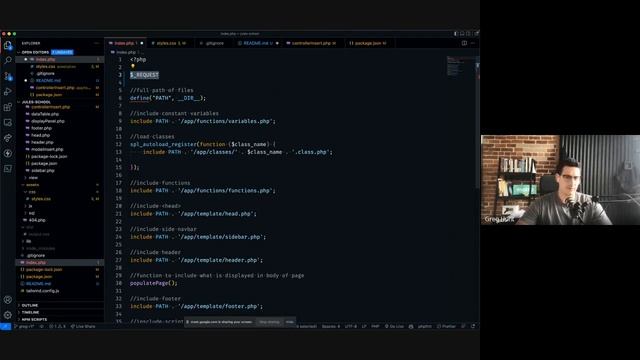
Task: Open sidebar.php in file tree
Action: pos(42,171)
